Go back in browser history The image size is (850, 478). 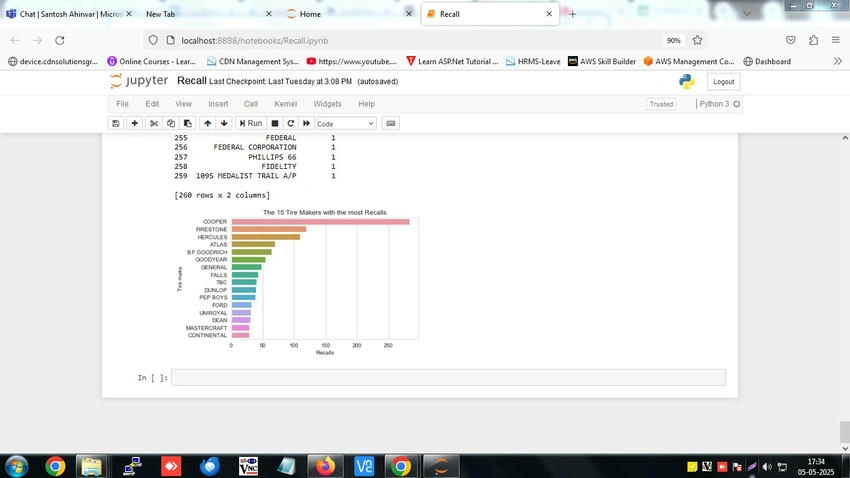point(15,40)
